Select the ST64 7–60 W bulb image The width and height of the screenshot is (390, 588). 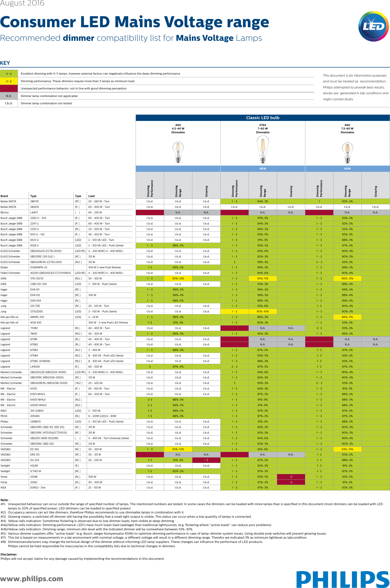tap(263, 149)
